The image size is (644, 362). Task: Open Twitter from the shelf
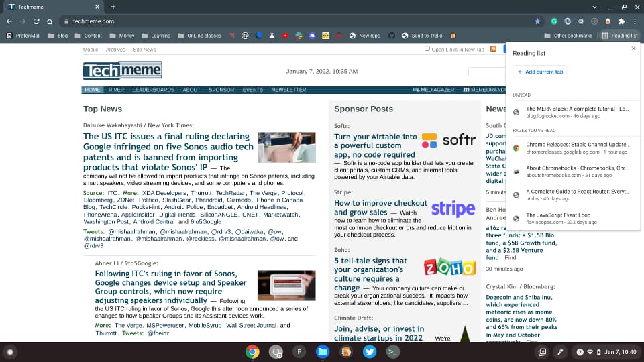coord(370,352)
